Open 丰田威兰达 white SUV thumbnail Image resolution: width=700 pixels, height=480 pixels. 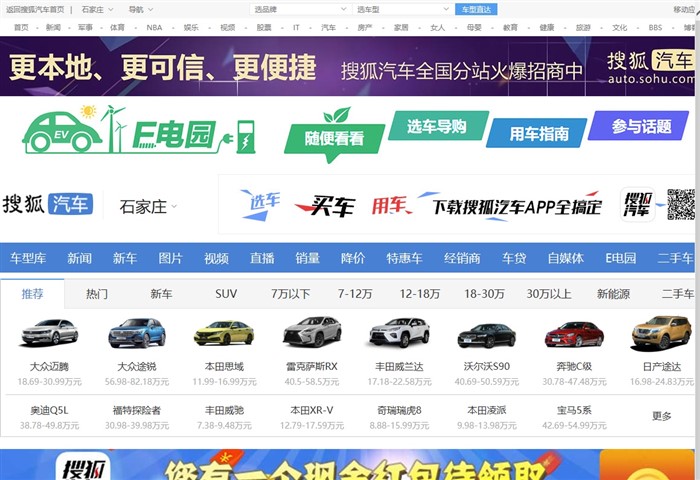pyautogui.click(x=400, y=332)
